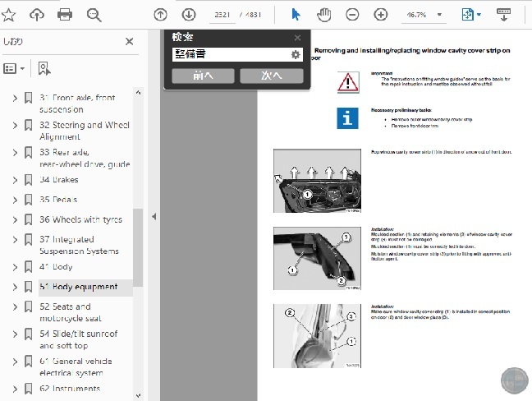The width and height of the screenshot is (532, 401).
Task: Open search settings gear icon
Action: coord(296,54)
